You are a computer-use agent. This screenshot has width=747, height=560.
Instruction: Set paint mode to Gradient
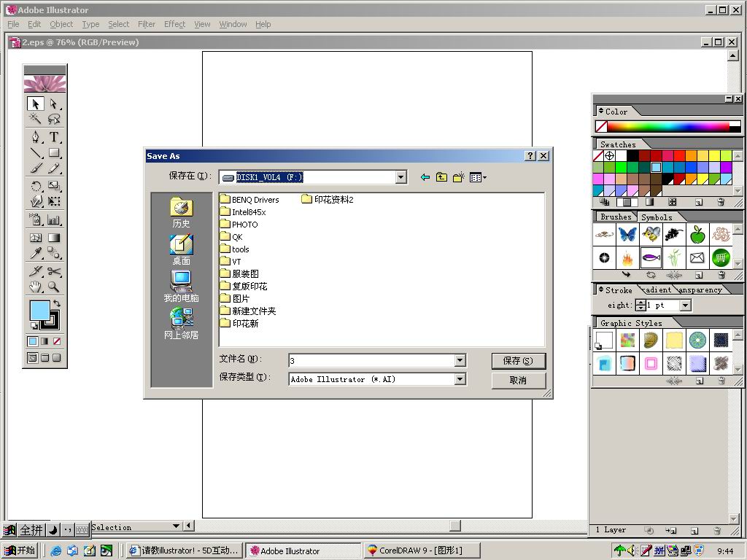click(44, 341)
